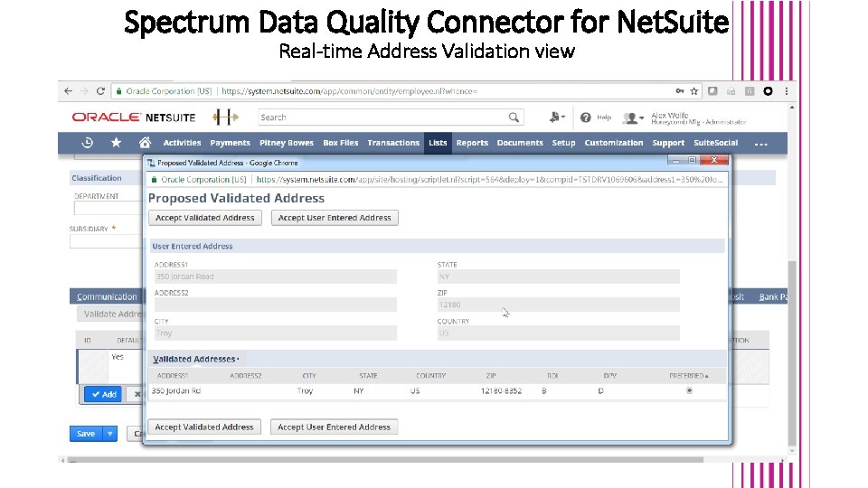Bookmark the page with the star icon
The height and width of the screenshot is (488, 868).
click(x=694, y=91)
